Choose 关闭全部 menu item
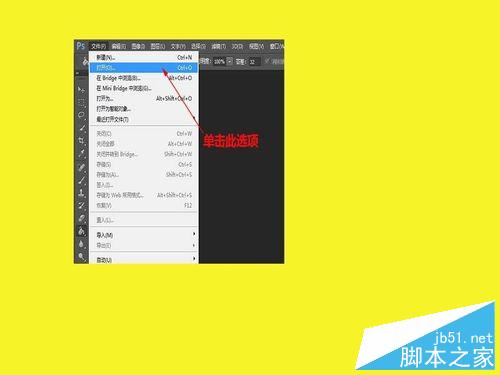500x375 pixels. click(144, 144)
